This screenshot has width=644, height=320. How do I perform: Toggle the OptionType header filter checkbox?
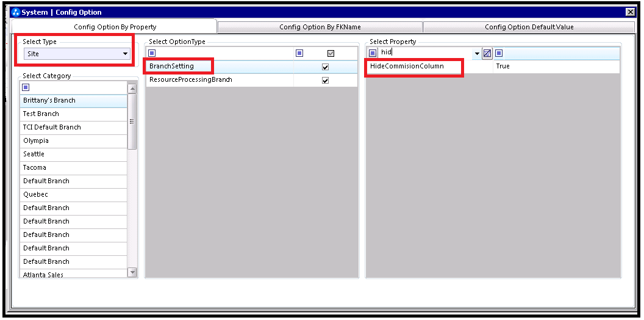331,54
